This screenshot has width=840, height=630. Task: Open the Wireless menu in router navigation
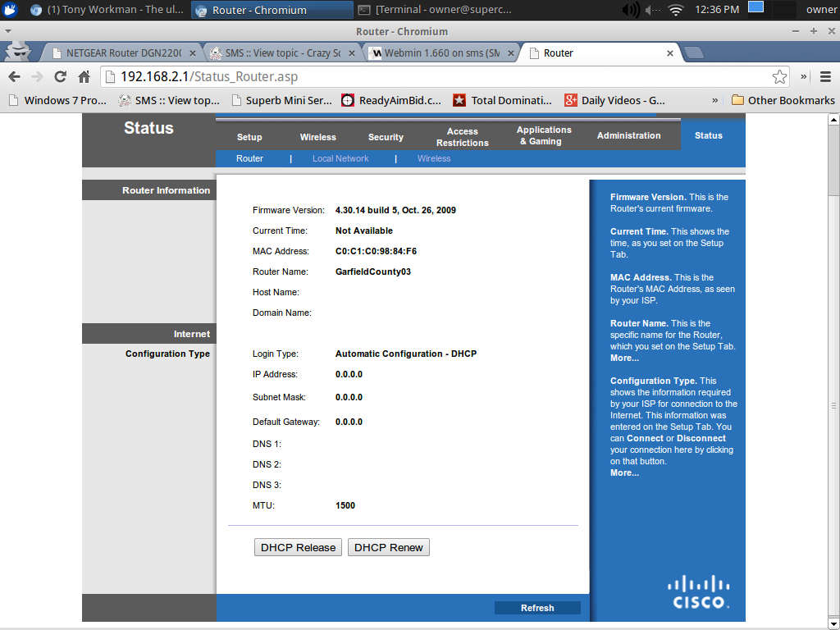317,137
